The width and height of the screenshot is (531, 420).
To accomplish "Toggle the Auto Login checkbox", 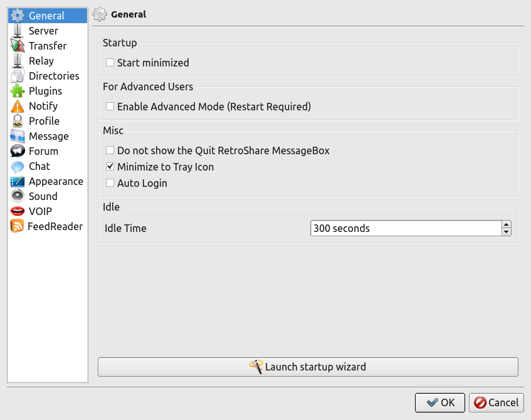I will (x=110, y=183).
